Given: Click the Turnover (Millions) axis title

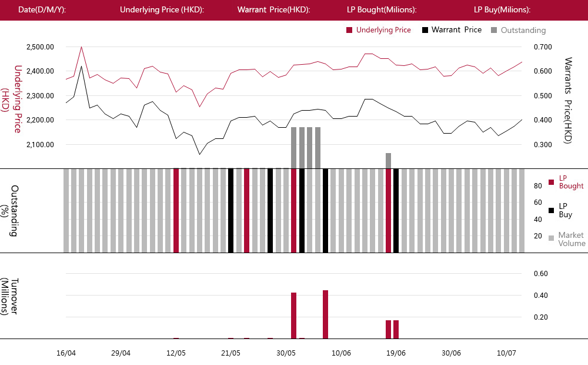Looking at the screenshot, I should [x=9, y=296].
